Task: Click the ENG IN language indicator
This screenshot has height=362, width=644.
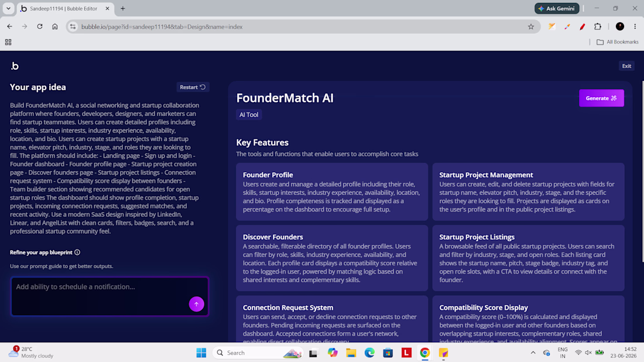Action: tap(562, 353)
